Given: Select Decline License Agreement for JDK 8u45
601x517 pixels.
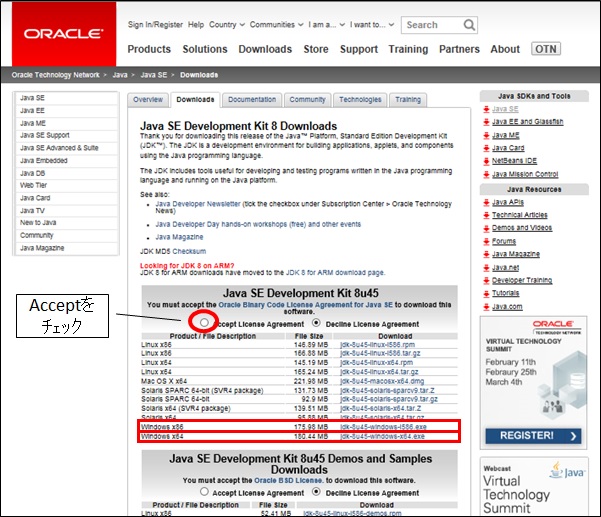Looking at the screenshot, I should pos(316,323).
